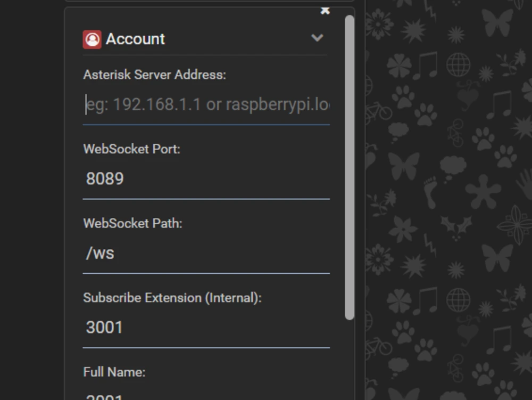Click the "WebSocket Path:" label
The width and height of the screenshot is (532, 400).
click(x=132, y=223)
